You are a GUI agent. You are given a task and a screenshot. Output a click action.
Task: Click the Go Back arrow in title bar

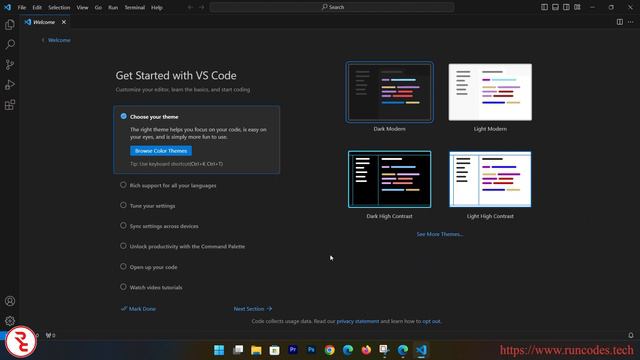coord(190,7)
